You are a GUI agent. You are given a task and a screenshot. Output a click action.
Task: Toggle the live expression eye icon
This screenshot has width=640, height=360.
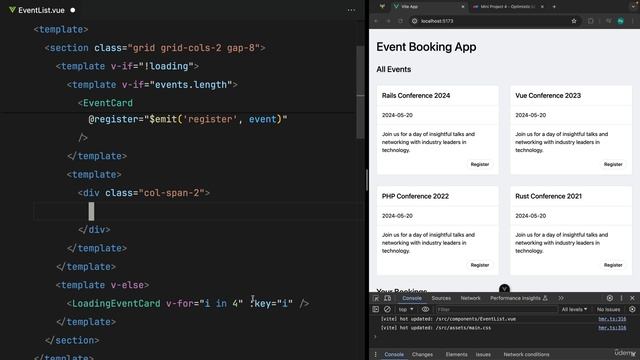(425, 309)
